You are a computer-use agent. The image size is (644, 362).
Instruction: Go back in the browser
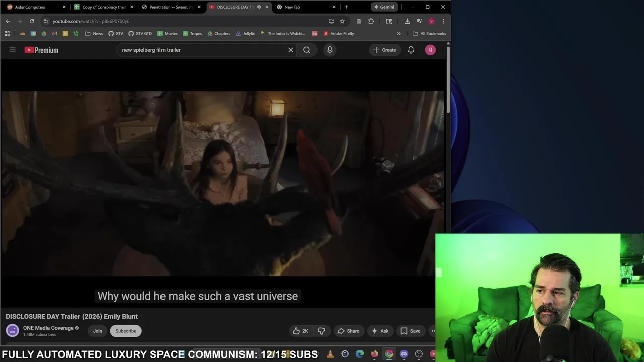click(8, 21)
